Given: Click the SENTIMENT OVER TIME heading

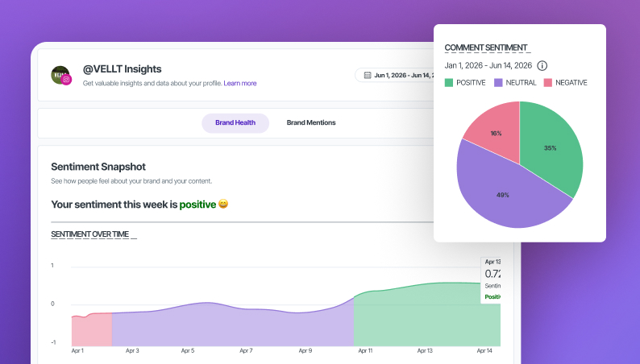Looking at the screenshot, I should tap(89, 234).
